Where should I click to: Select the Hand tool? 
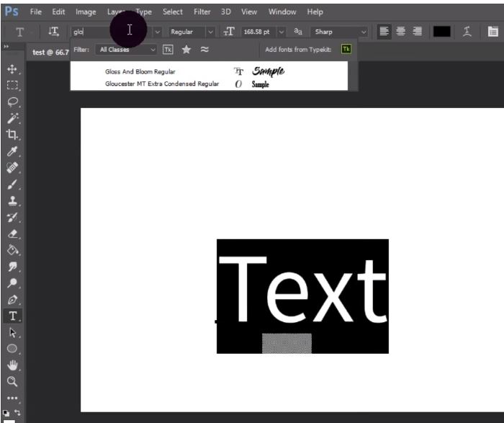coord(12,365)
